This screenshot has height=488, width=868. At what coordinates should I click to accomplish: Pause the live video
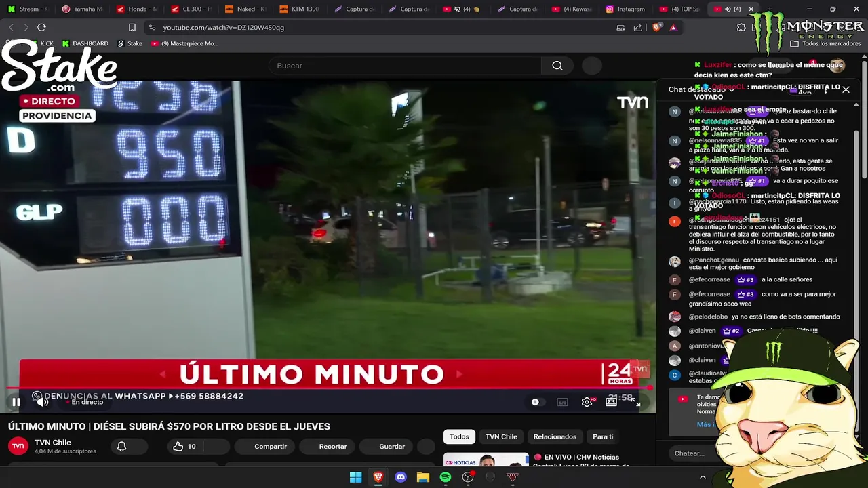click(16, 402)
